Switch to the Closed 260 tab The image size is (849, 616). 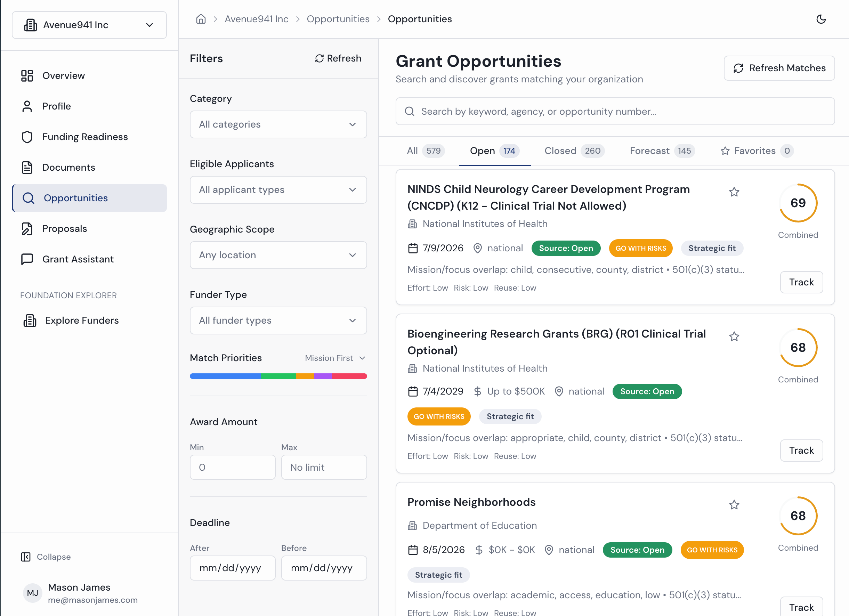coord(574,151)
